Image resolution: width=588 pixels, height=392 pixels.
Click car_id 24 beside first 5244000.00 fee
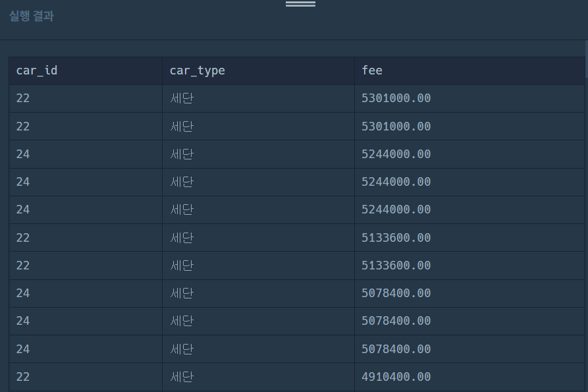23,154
